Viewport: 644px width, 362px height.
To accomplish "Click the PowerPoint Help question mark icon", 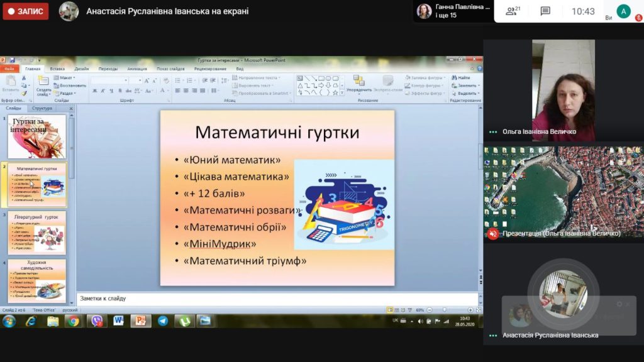I will point(479,69).
